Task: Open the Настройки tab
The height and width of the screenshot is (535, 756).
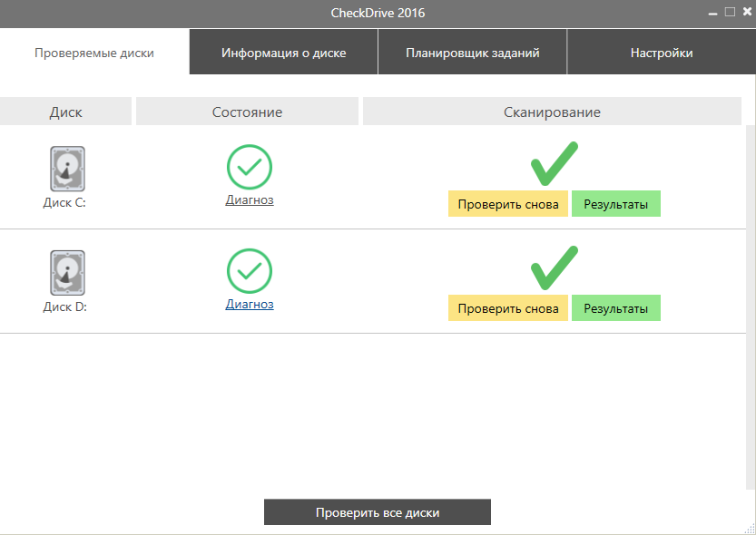Action: pyautogui.click(x=662, y=52)
